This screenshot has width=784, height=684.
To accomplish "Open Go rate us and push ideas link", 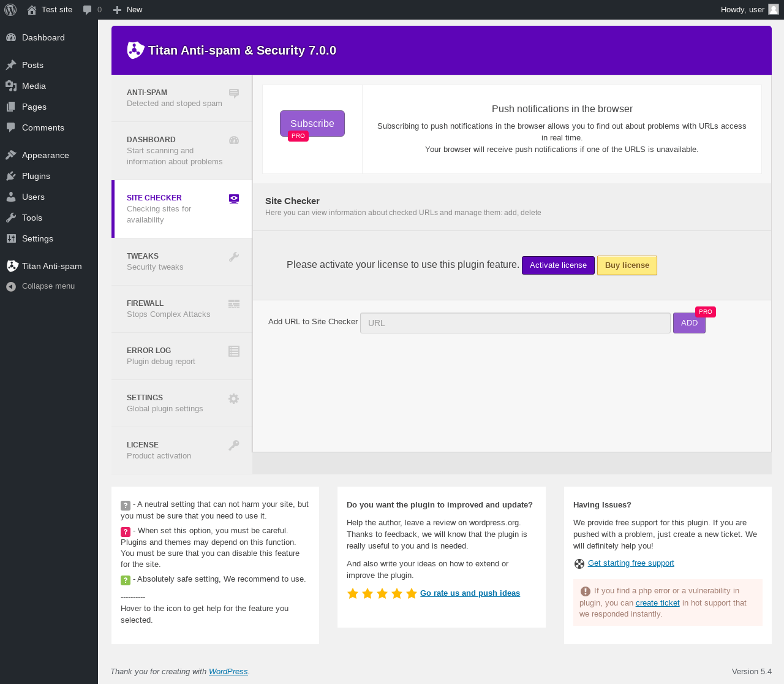I will coord(470,593).
